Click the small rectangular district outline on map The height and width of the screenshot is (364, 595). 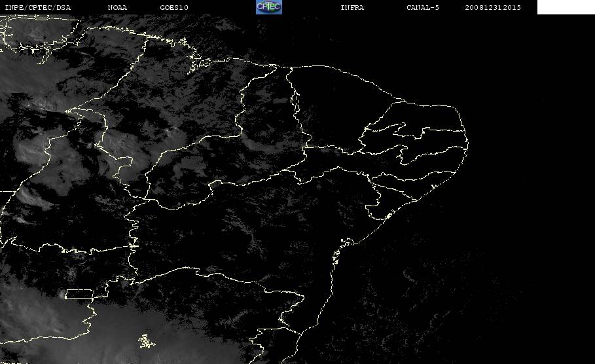point(80,294)
